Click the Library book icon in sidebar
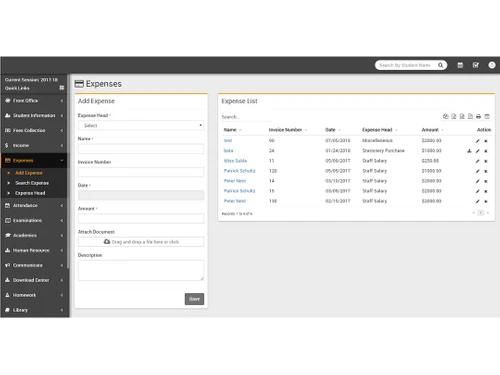Viewport: 500px width, 375px height. pos(7,310)
